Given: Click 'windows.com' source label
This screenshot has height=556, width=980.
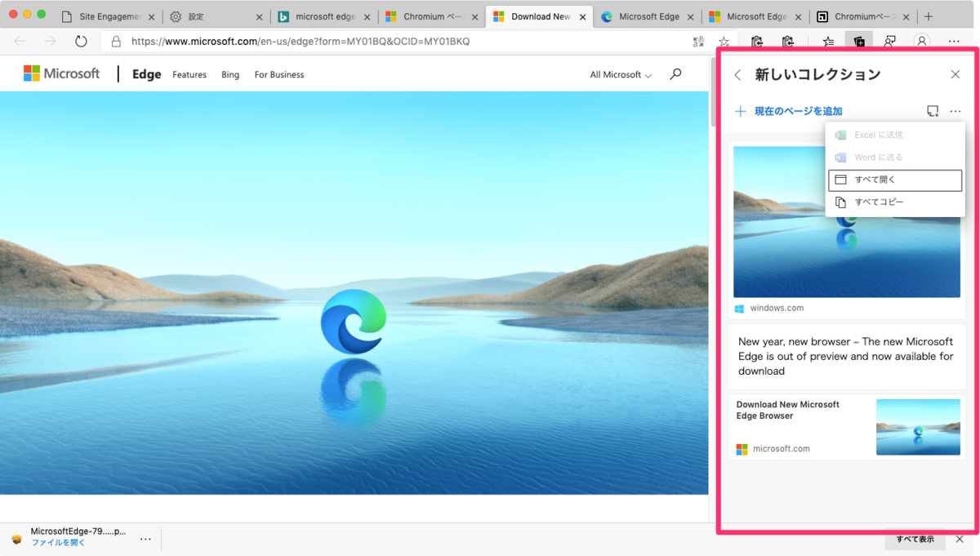Looking at the screenshot, I should [x=777, y=308].
